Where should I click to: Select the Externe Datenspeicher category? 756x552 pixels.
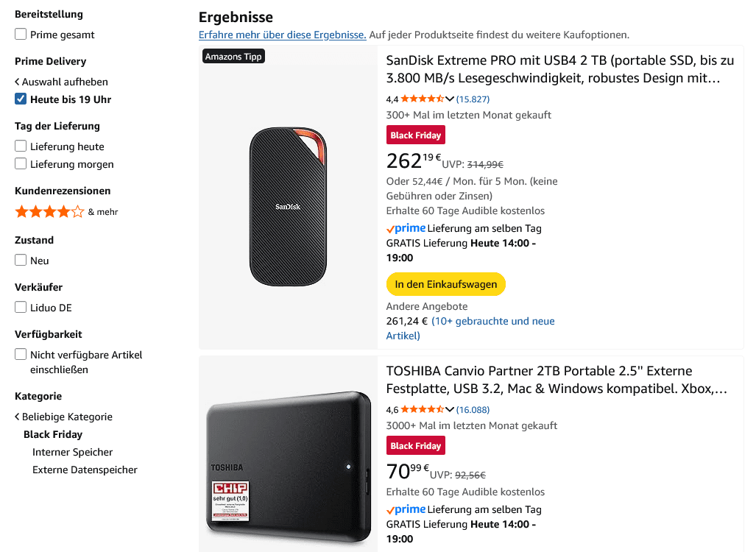85,470
